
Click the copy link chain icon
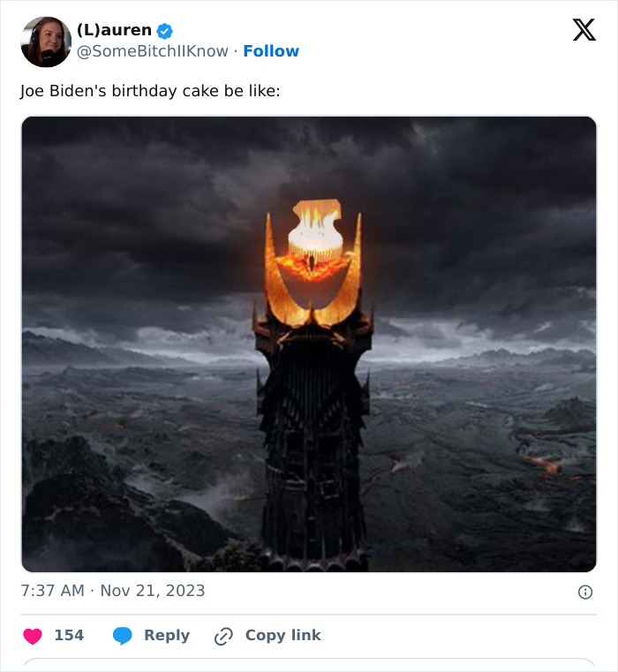223,636
